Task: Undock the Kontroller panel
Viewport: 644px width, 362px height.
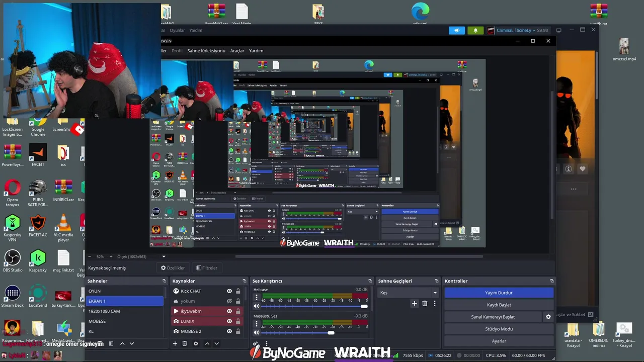Action: pos(552,281)
